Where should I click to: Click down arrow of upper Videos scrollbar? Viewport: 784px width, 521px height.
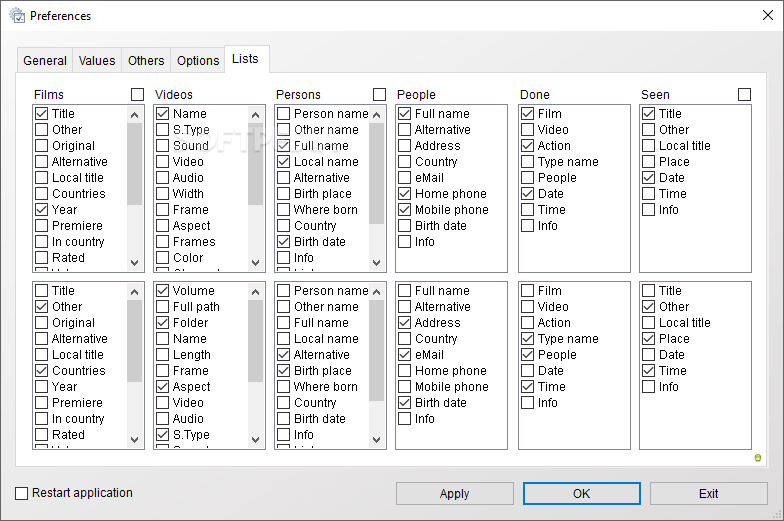pos(256,262)
